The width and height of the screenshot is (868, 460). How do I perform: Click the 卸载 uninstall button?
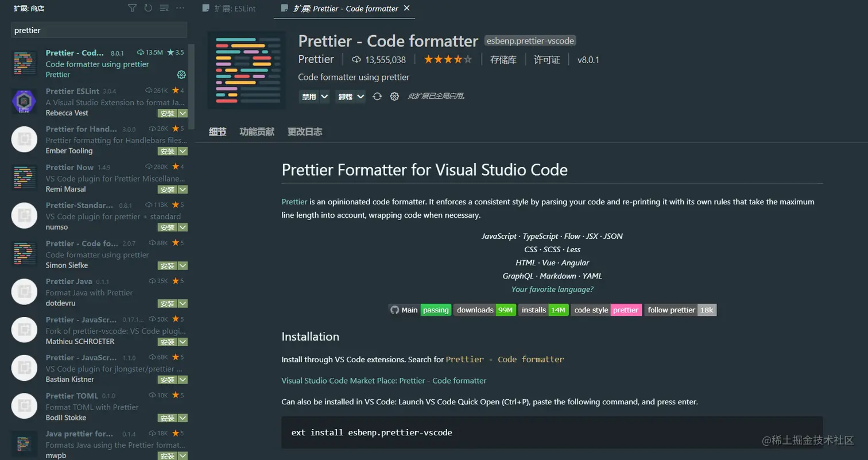346,96
